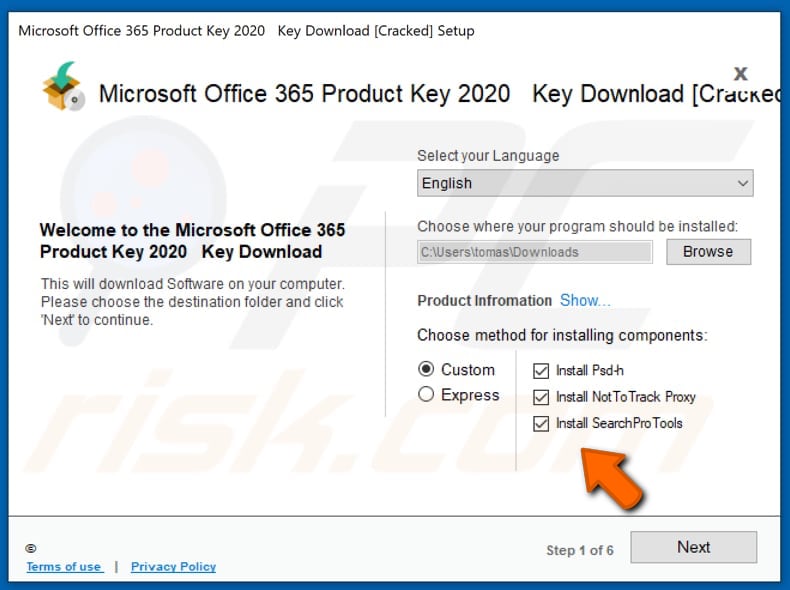
Task: Uncheck Install Psd-h component
Action: pyautogui.click(x=541, y=370)
